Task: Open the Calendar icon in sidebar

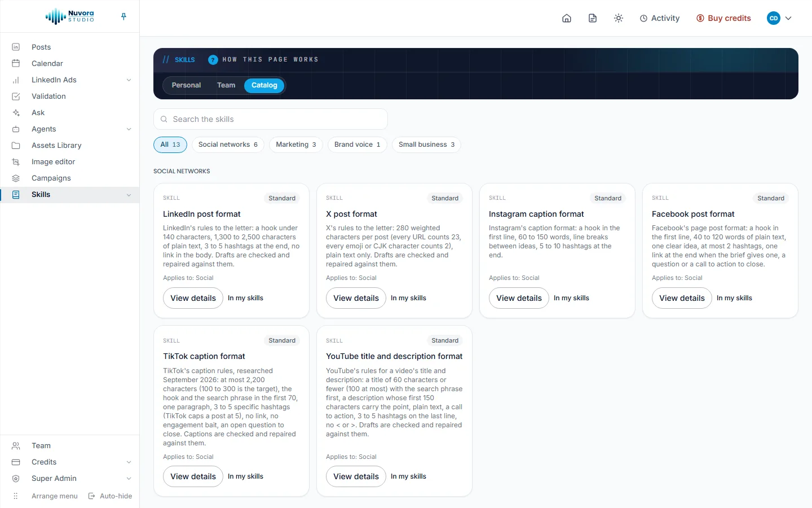Action: (16, 63)
